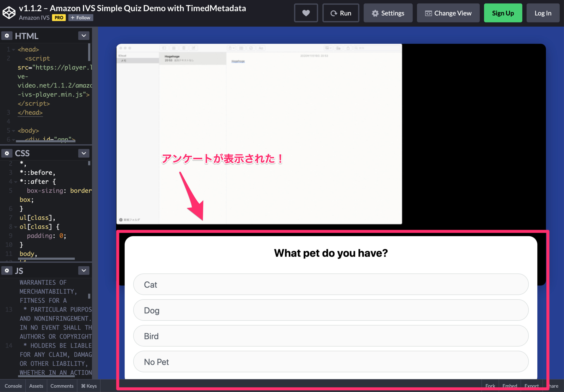Image resolution: width=564 pixels, height=392 pixels.
Task: Click the Log In button
Action: pos(543,13)
